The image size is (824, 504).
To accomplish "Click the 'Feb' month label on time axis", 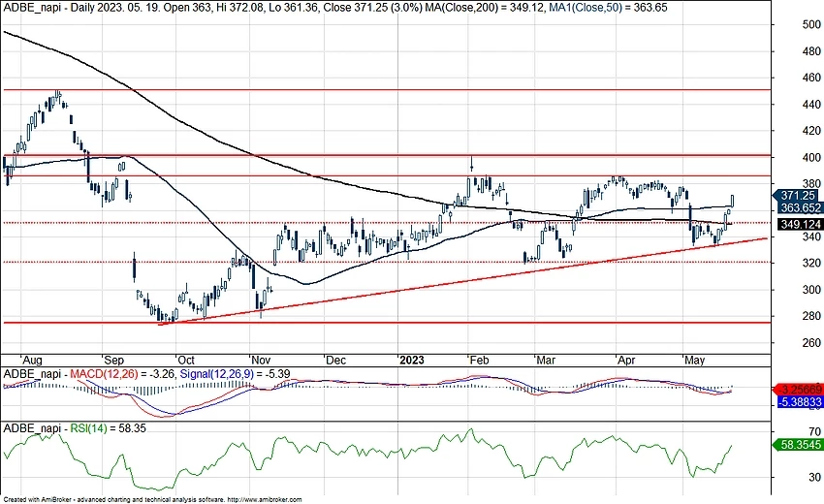I will coord(479,360).
